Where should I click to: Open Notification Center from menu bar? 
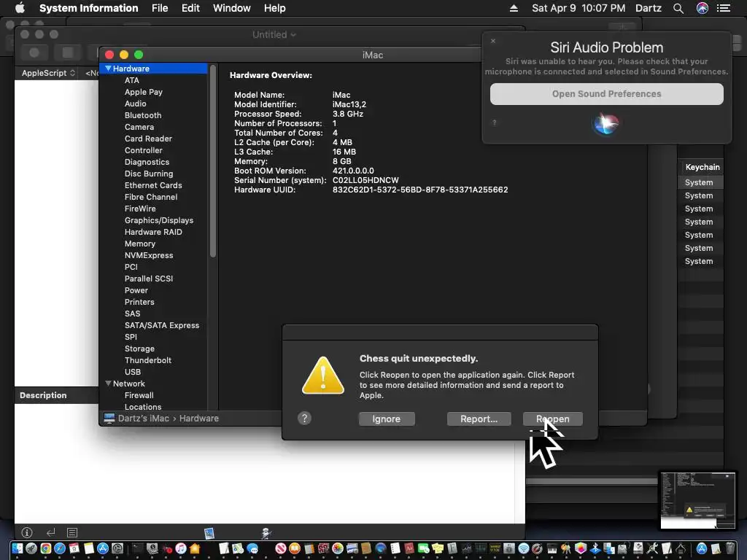pos(724,8)
